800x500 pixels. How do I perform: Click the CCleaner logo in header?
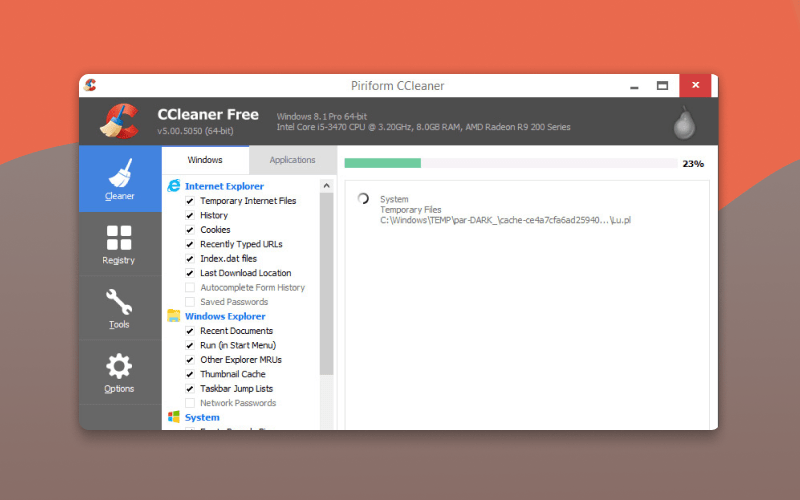(119, 121)
